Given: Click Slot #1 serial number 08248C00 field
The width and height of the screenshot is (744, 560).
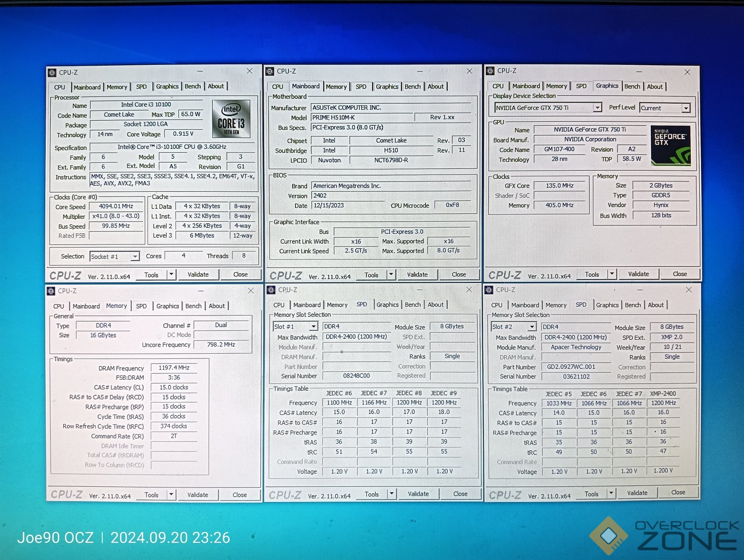Looking at the screenshot, I should [357, 376].
